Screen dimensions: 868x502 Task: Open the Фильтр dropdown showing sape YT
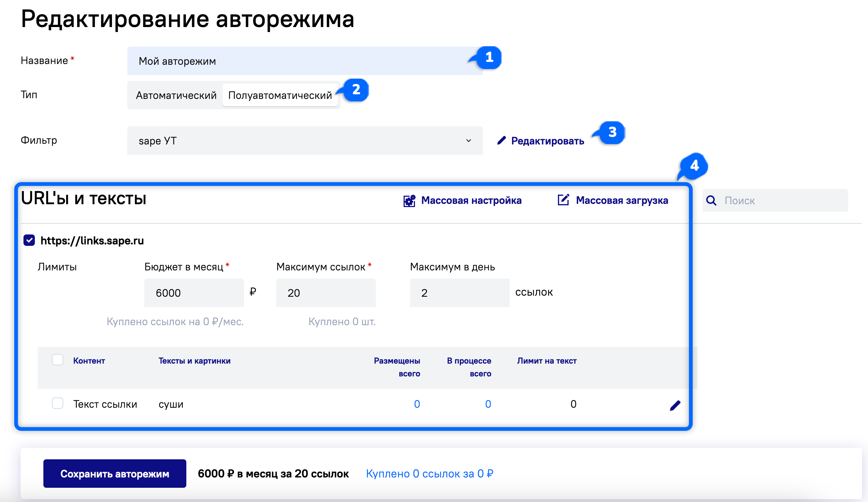click(305, 141)
